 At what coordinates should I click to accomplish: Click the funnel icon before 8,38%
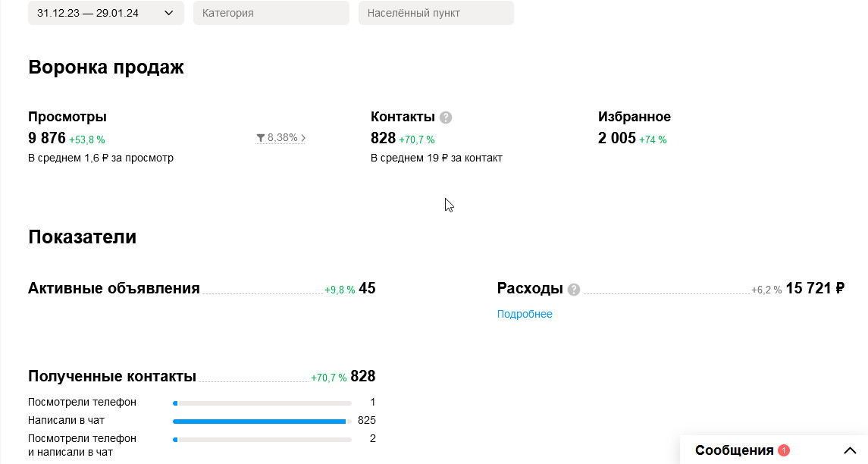coord(261,138)
